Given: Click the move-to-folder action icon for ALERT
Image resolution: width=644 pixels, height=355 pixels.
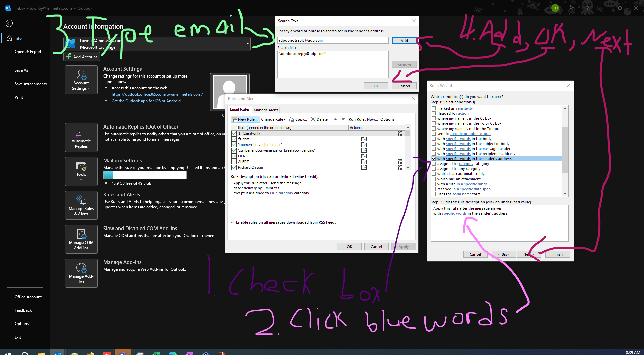Looking at the screenshot, I should (x=364, y=162).
